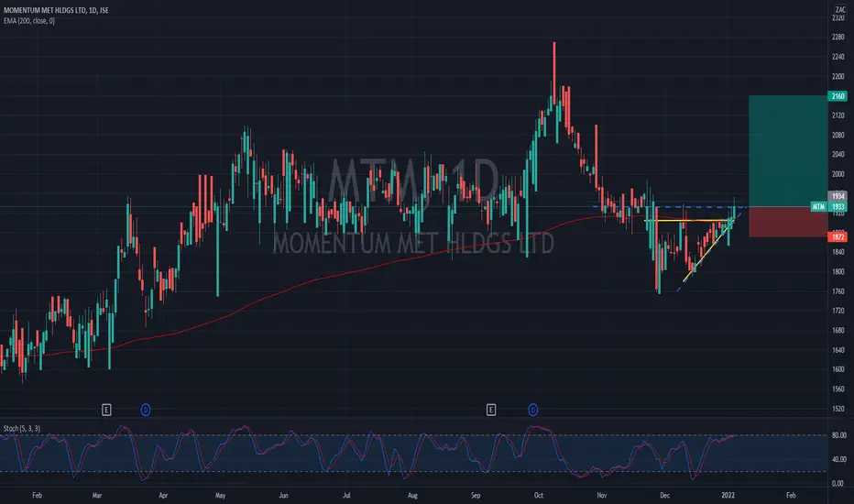Viewport: 854px width, 504px height.
Task: Click the Apr label on time axis
Action: (x=163, y=495)
